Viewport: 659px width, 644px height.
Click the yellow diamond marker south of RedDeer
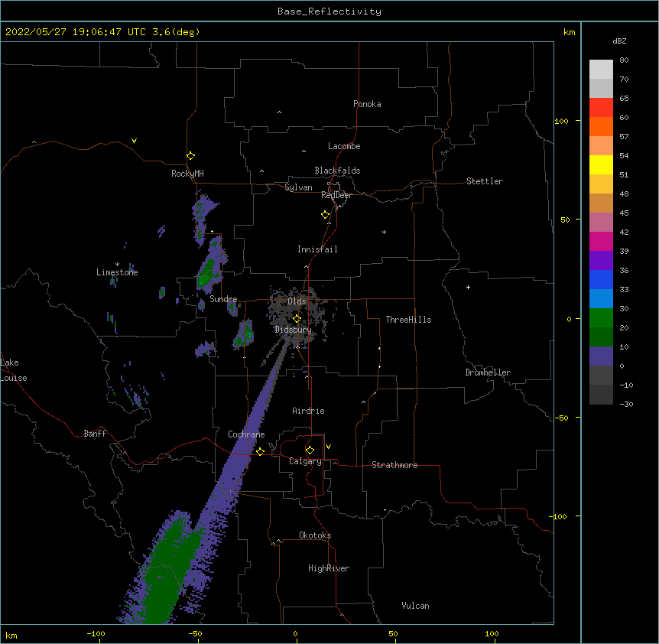pyautogui.click(x=326, y=215)
